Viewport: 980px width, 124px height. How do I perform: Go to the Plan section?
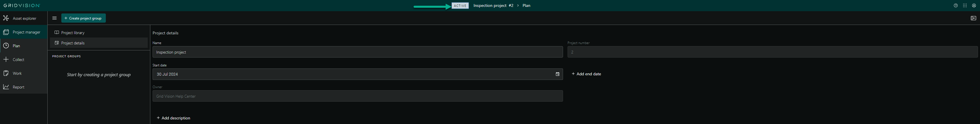16,46
